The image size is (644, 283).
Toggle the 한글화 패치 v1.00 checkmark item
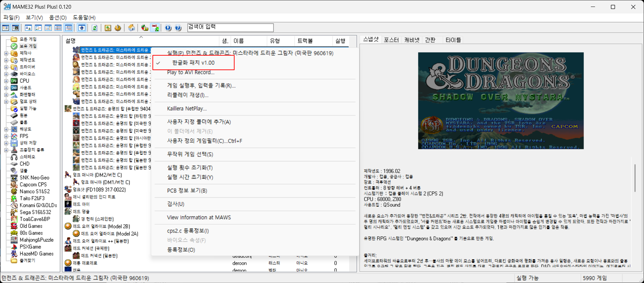click(193, 63)
